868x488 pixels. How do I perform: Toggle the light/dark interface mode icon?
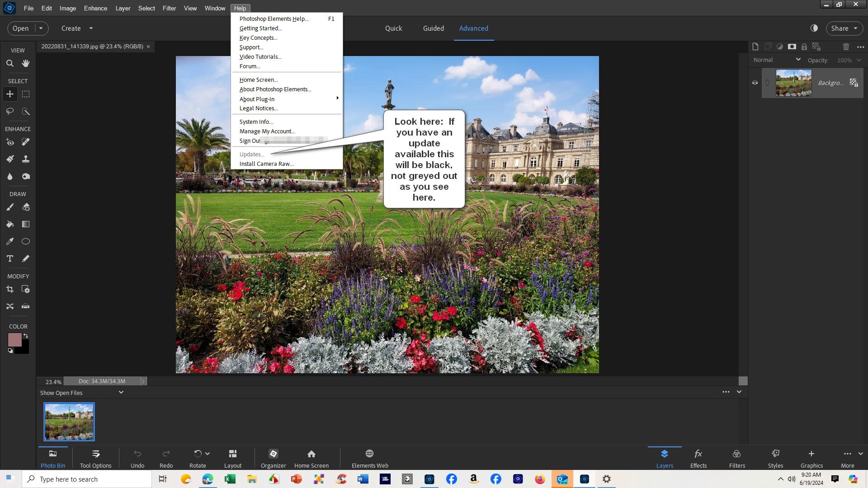coord(814,28)
